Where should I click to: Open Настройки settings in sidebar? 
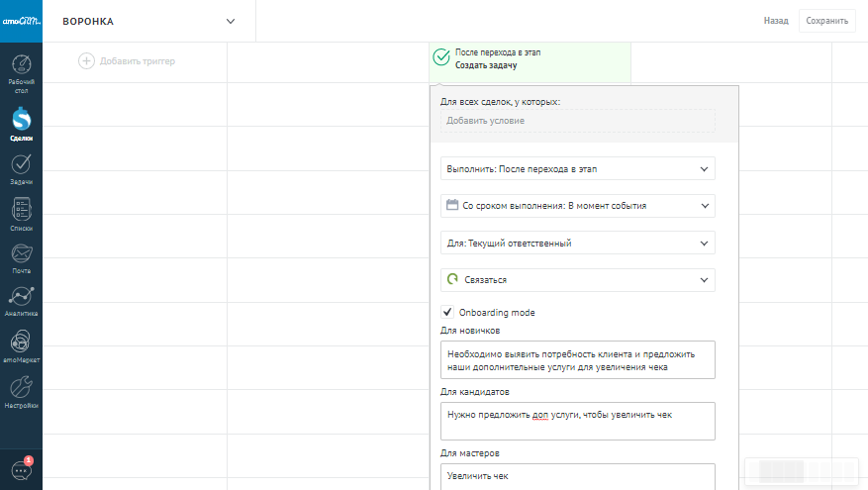click(x=21, y=392)
